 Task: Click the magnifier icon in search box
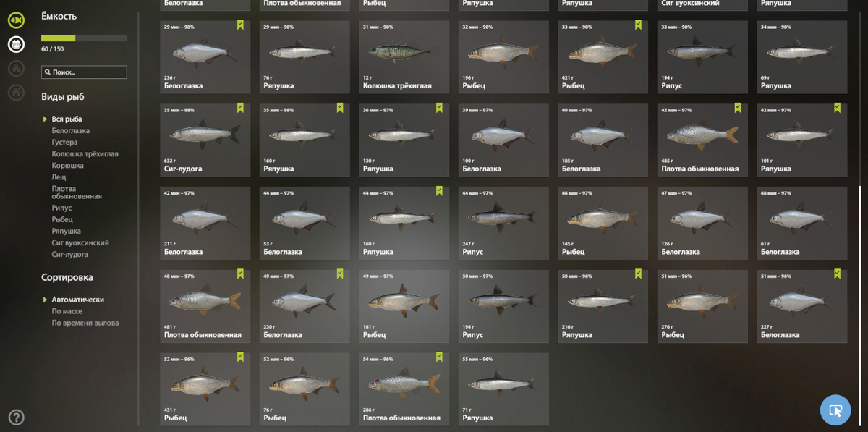pyautogui.click(x=48, y=72)
